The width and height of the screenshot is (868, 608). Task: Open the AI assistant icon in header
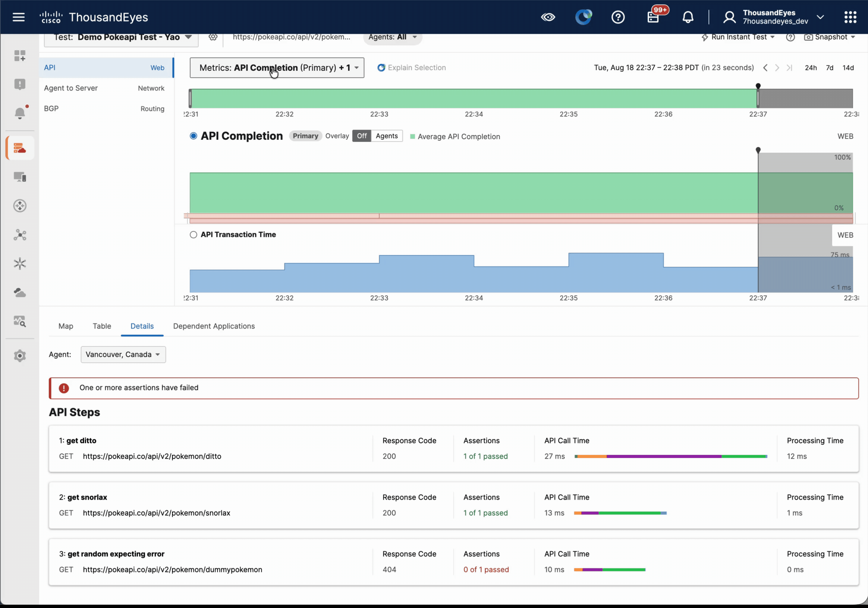click(x=583, y=17)
